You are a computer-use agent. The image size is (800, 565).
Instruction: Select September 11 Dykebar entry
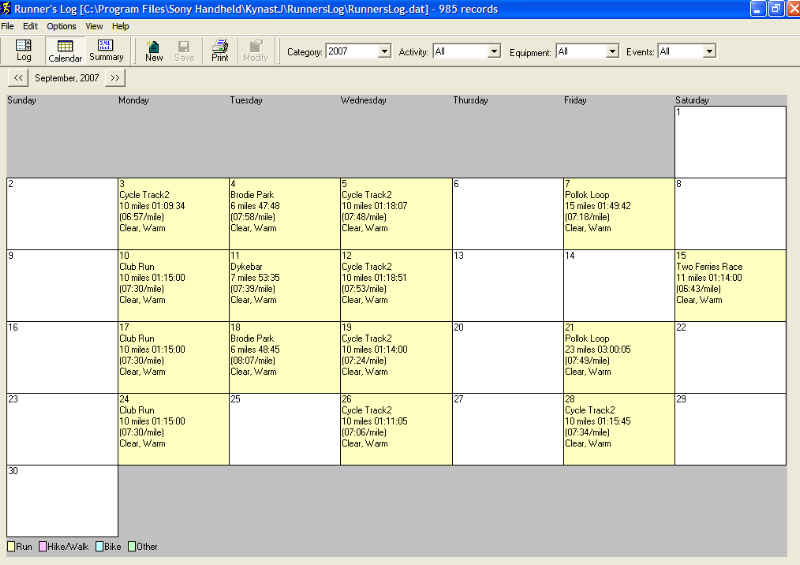coord(285,286)
